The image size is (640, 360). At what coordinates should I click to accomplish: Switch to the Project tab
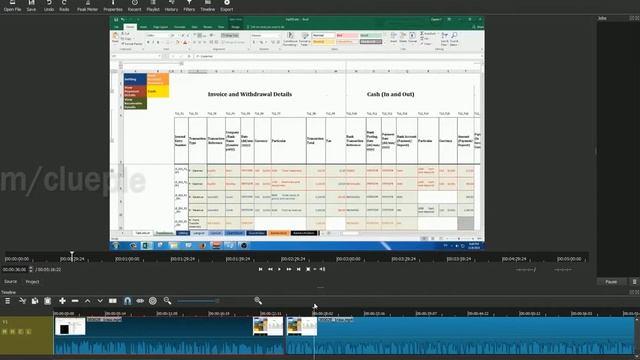(x=32, y=282)
